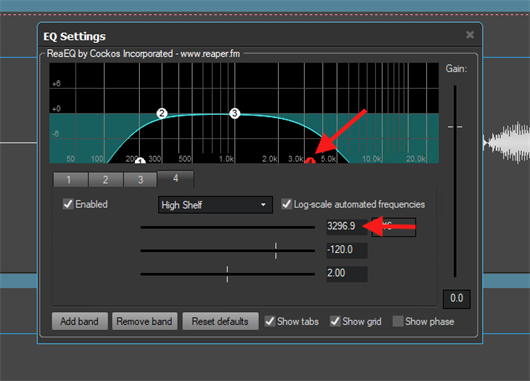
Task: Click the frequency field showing 3296.9
Action: pos(347,226)
